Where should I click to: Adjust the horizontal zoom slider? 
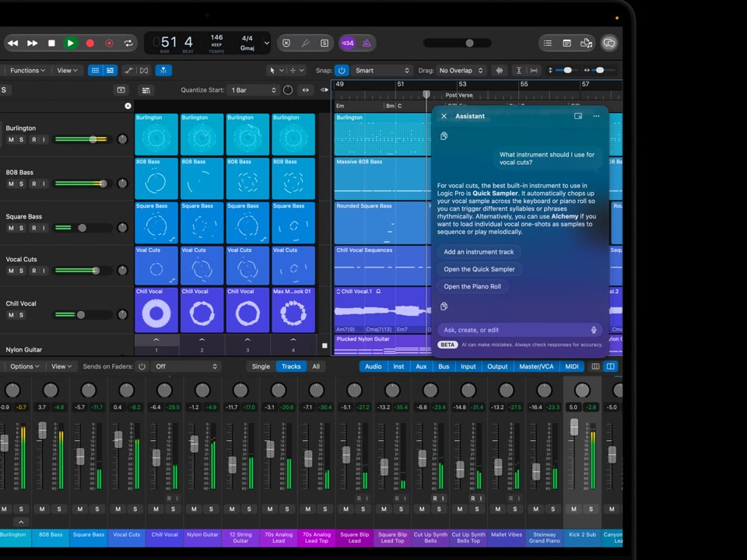click(599, 71)
